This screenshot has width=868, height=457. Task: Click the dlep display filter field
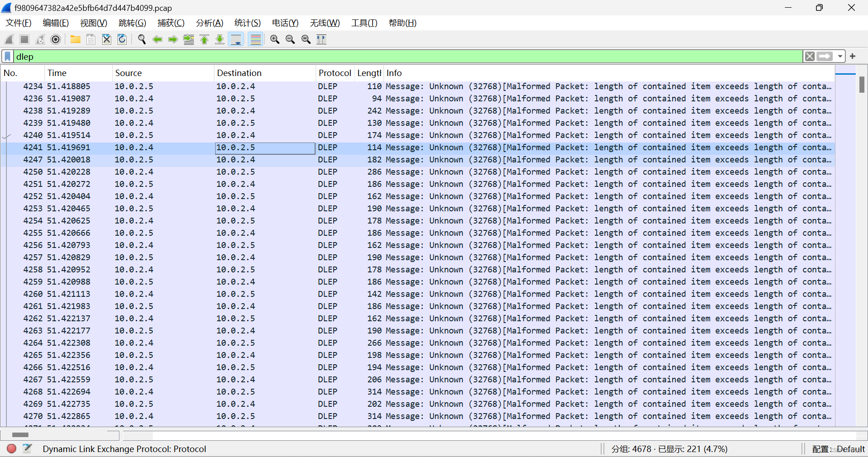tap(407, 57)
